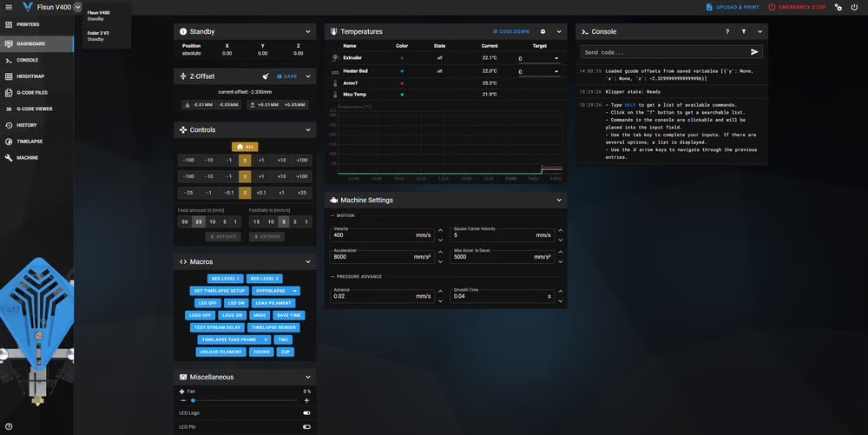
Task: Toggle the LED Logo switch
Action: 306,413
